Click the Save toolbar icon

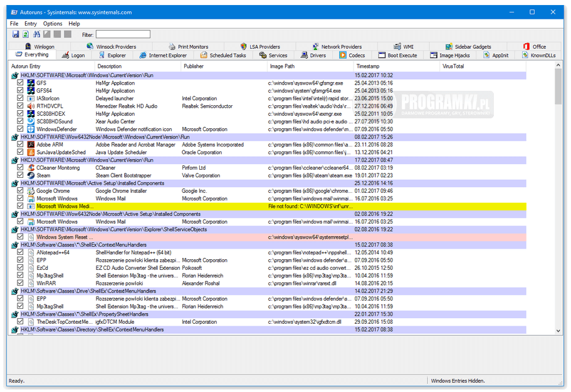(x=16, y=34)
